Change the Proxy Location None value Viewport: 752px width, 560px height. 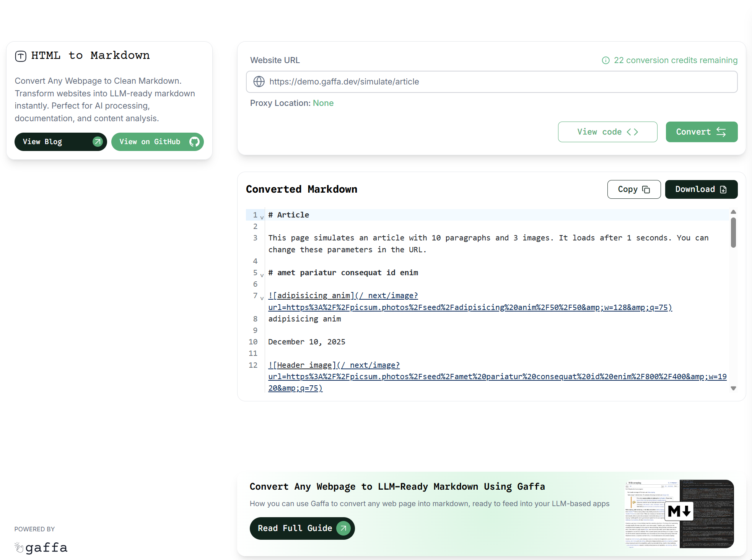(x=323, y=103)
